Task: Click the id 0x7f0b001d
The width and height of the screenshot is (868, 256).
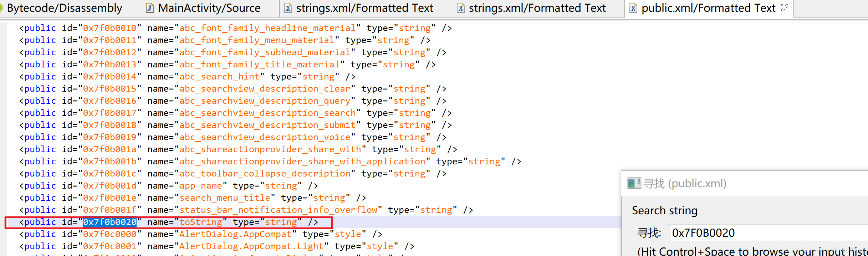Action: point(110,186)
